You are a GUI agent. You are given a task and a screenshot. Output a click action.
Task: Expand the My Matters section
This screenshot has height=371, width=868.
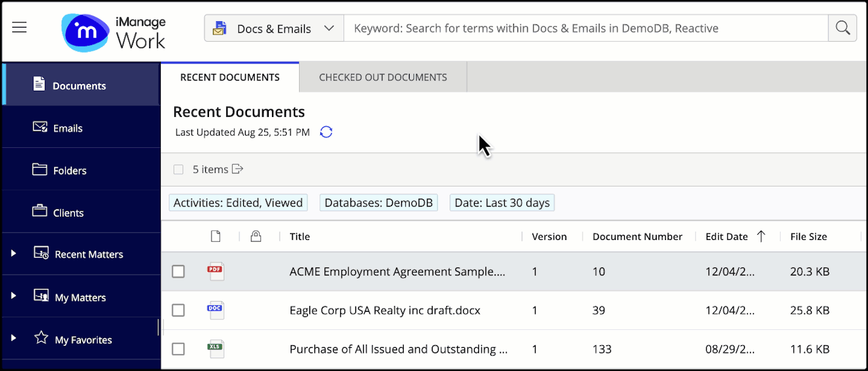(x=14, y=296)
